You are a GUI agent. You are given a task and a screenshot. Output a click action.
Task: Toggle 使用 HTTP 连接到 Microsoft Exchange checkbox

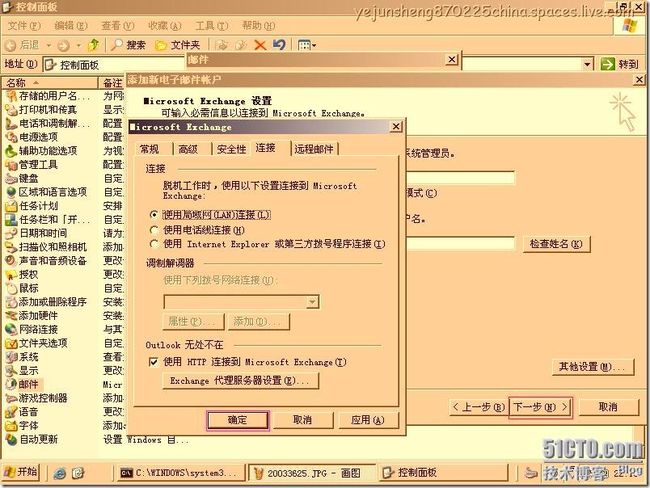tap(153, 362)
